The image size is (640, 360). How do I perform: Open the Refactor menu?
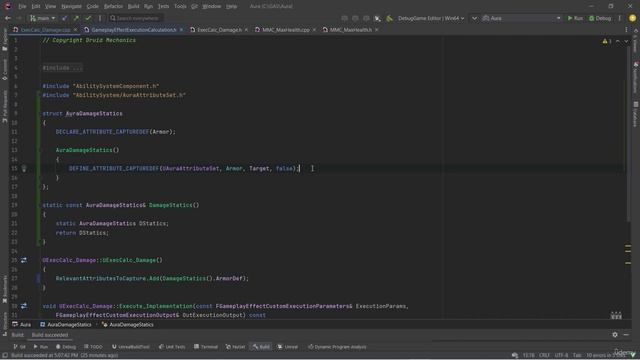tap(113, 6)
